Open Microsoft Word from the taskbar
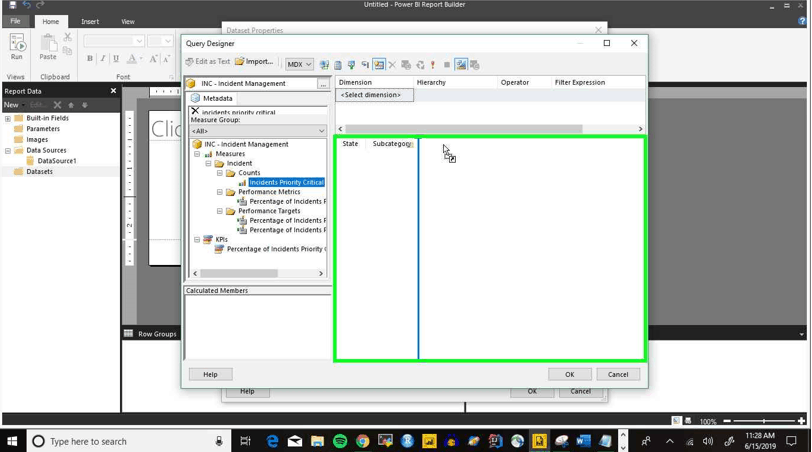Screen dimensions: 812x452 [583, 441]
